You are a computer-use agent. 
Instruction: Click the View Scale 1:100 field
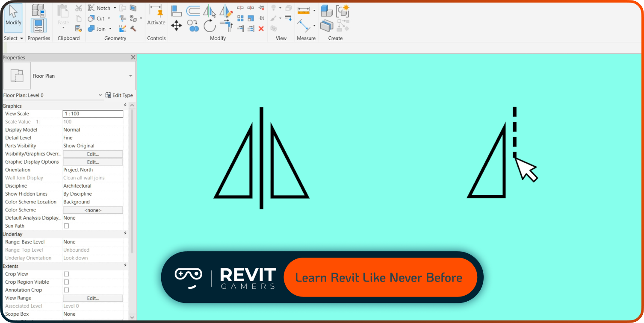tap(93, 114)
